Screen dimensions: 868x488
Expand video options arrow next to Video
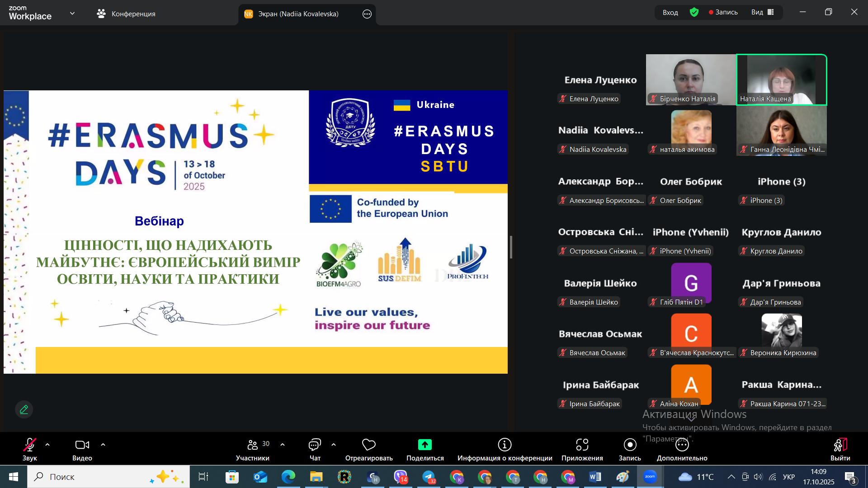[103, 445]
